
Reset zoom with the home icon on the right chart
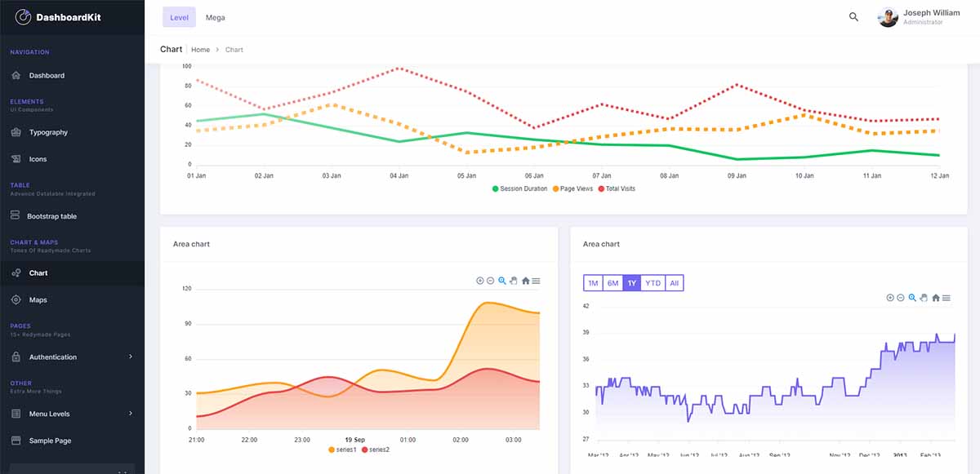pos(935,298)
